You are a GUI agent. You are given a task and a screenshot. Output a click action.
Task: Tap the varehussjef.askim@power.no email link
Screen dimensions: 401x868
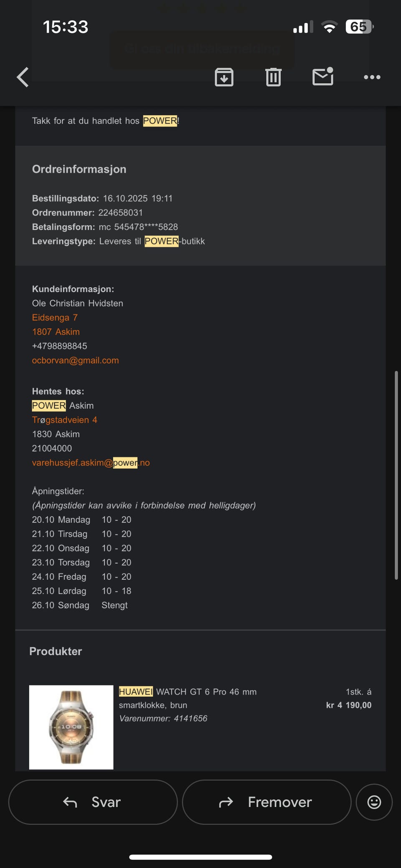click(x=91, y=462)
